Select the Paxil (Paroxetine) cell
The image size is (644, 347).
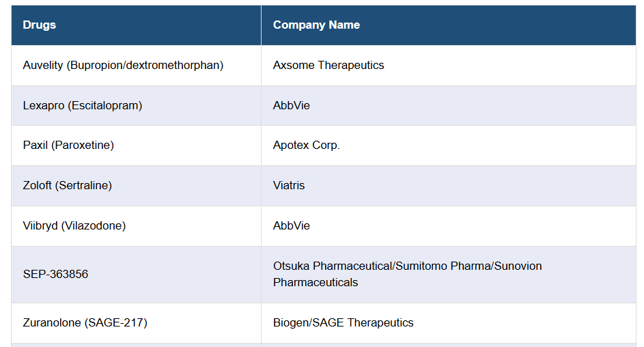68,145
